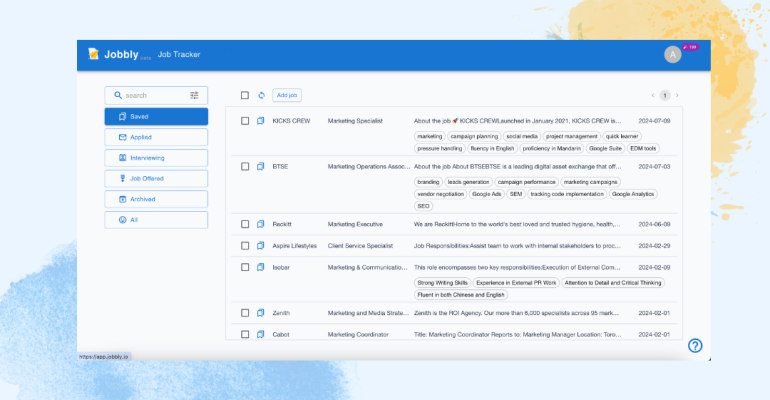Click the saved status icon for Reckitt
770x400 pixels.
coord(261,224)
